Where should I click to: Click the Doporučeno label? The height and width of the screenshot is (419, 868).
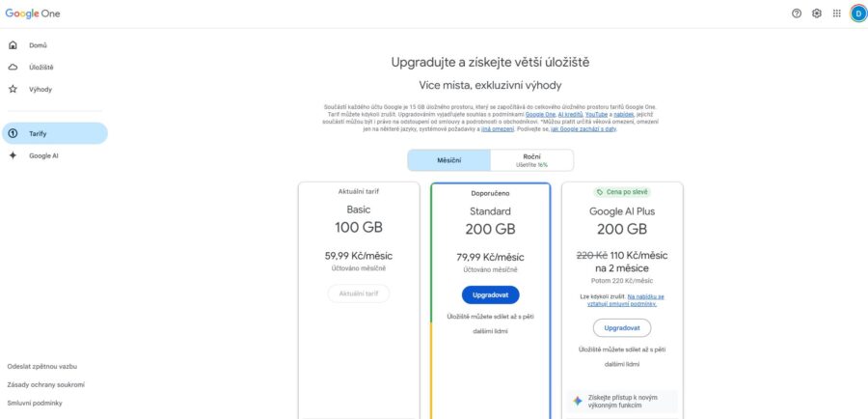pyautogui.click(x=491, y=193)
